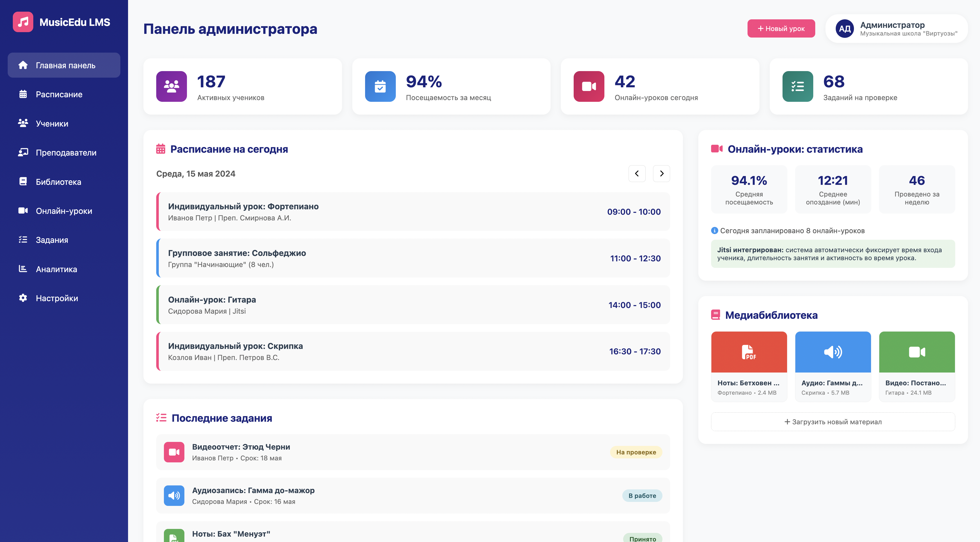Click the 68 Заданий на проверке value
Viewport: 980px width, 542px height.
click(x=834, y=81)
